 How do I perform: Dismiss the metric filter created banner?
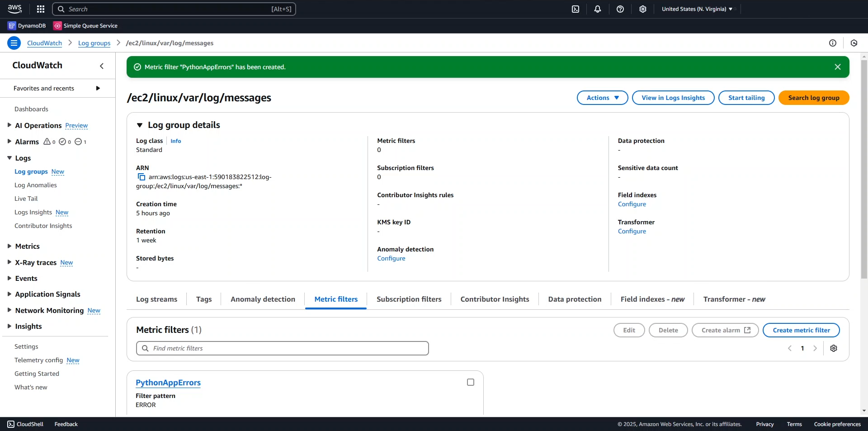pyautogui.click(x=838, y=66)
